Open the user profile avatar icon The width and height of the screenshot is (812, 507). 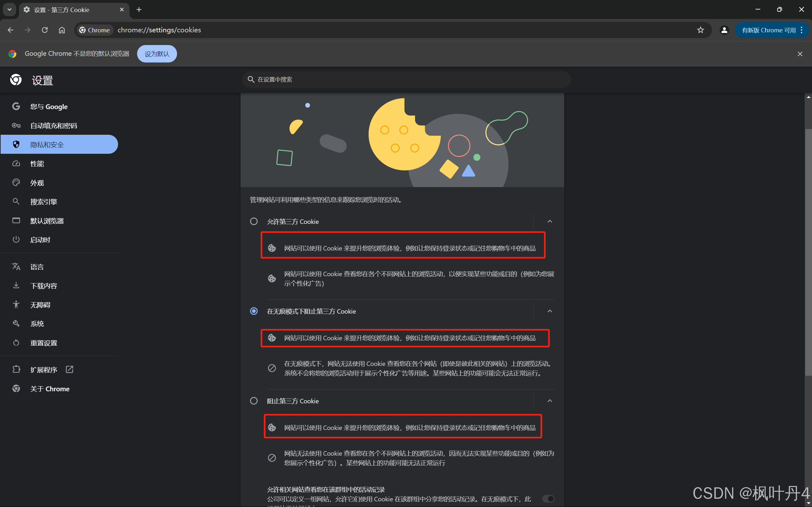pos(724,30)
